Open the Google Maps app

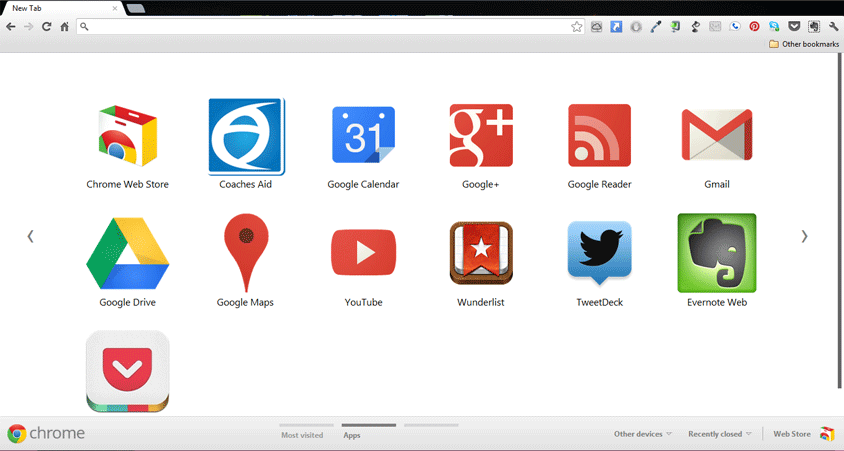pos(245,253)
